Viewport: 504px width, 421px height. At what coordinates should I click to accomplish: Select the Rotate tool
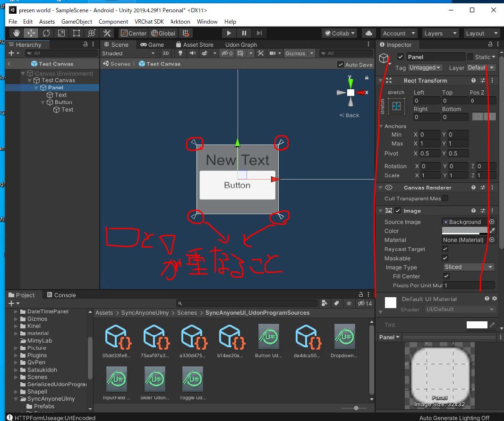click(x=46, y=33)
